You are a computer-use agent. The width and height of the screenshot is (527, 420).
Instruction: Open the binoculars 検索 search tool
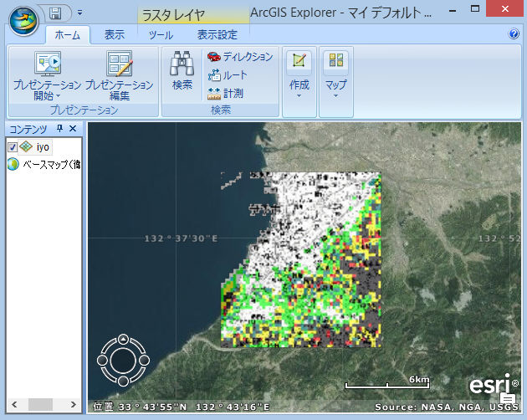(x=182, y=70)
